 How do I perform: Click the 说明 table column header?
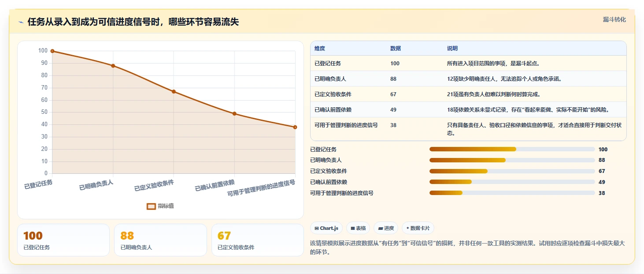[452, 48]
